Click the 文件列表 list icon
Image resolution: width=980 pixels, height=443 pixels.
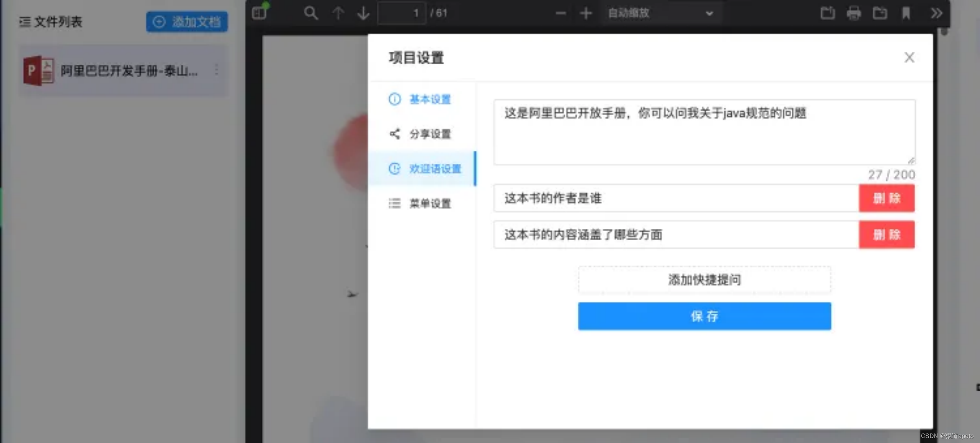coord(24,22)
